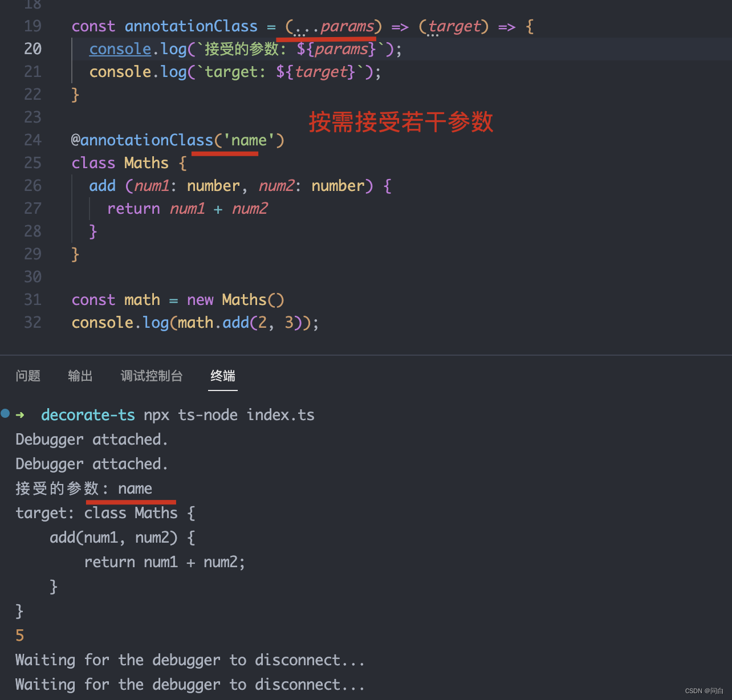The height and width of the screenshot is (700, 732).
Task: Click line number 32 in the gutter
Action: pyautogui.click(x=32, y=323)
